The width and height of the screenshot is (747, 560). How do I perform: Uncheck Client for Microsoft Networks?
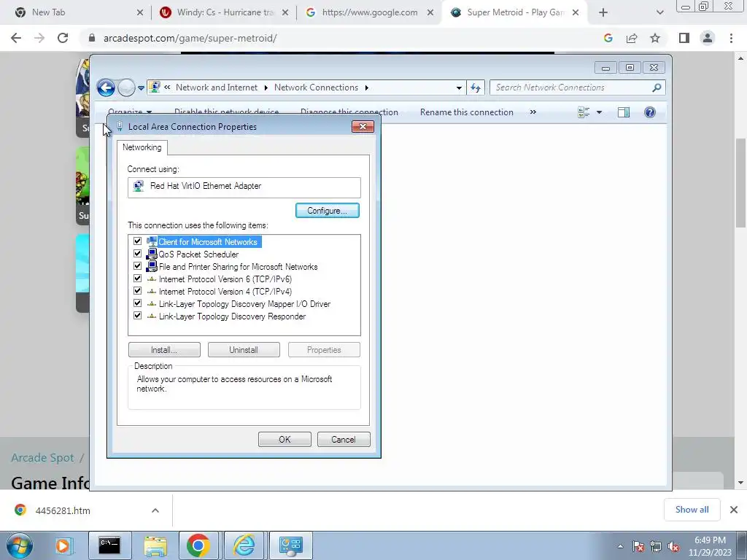pos(138,241)
